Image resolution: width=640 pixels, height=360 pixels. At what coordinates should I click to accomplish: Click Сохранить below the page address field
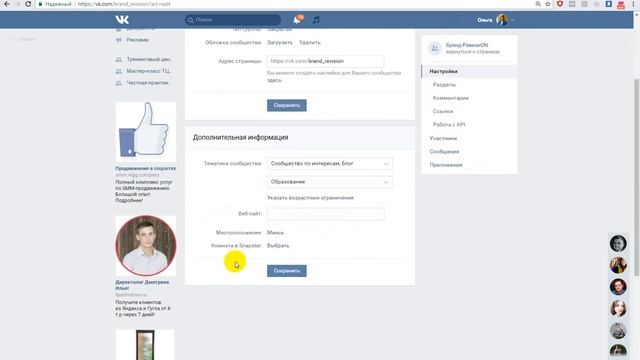[287, 105]
